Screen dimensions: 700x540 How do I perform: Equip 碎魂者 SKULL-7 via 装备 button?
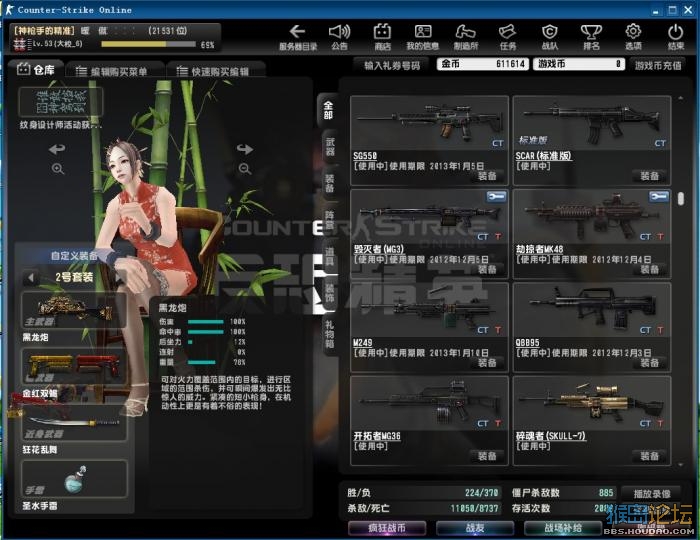tap(650, 456)
